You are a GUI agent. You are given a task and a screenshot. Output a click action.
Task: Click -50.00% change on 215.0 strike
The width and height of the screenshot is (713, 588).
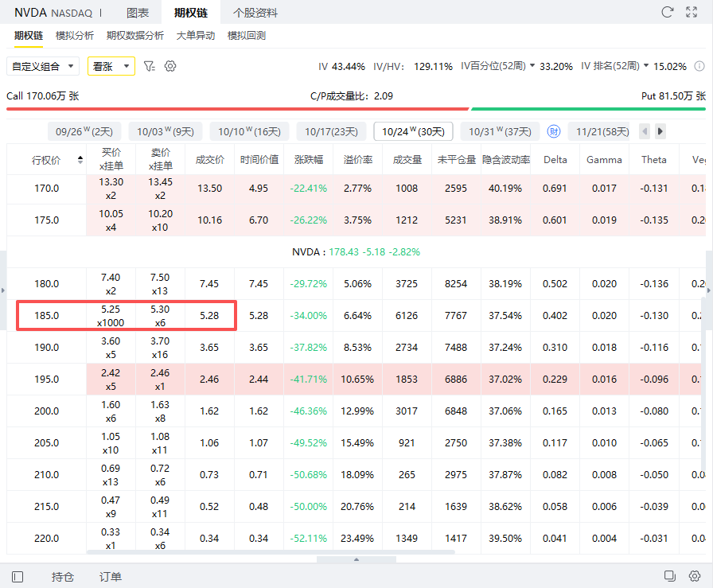point(308,507)
